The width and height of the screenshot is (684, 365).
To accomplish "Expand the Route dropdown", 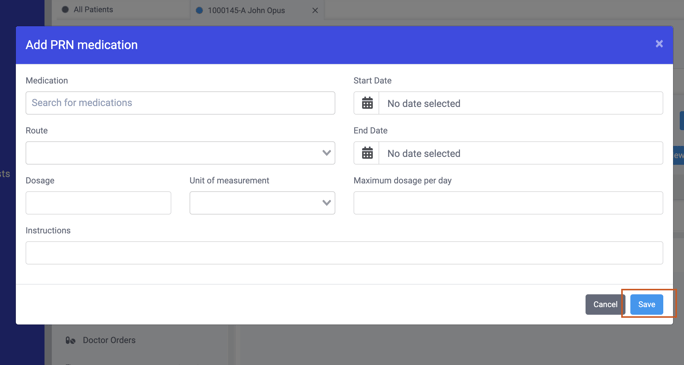I will coord(180,153).
